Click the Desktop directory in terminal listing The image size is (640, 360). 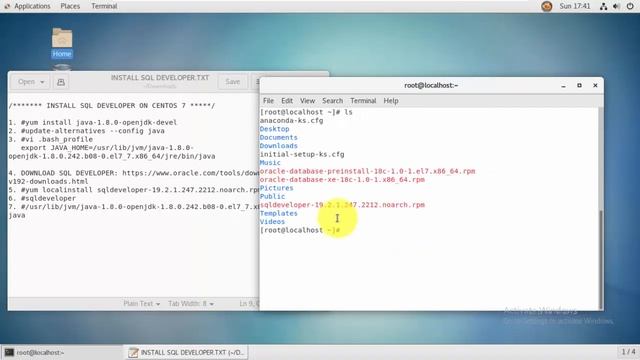[x=274, y=129]
